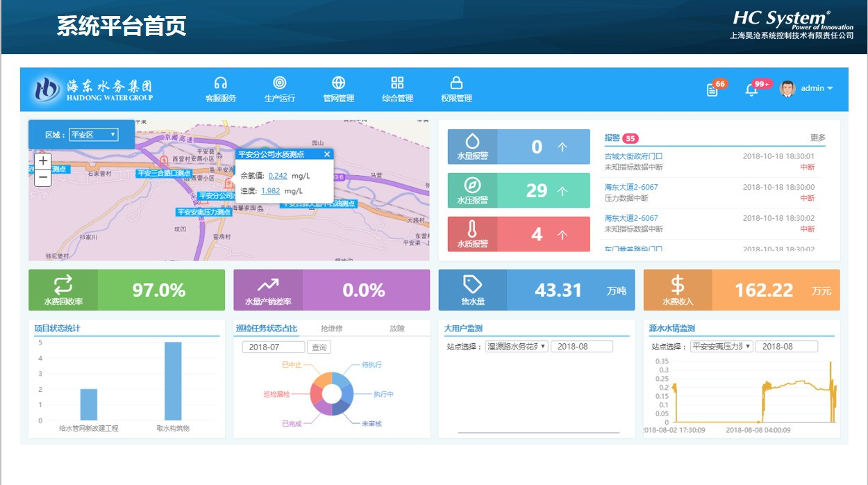Switch to the 故障 tab
868x485 pixels.
tap(397, 328)
